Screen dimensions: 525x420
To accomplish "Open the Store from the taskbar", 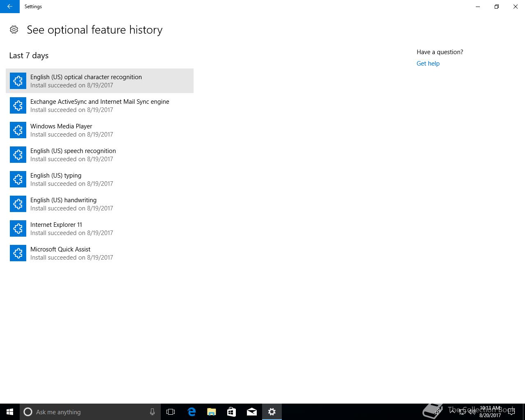I will coord(232,412).
